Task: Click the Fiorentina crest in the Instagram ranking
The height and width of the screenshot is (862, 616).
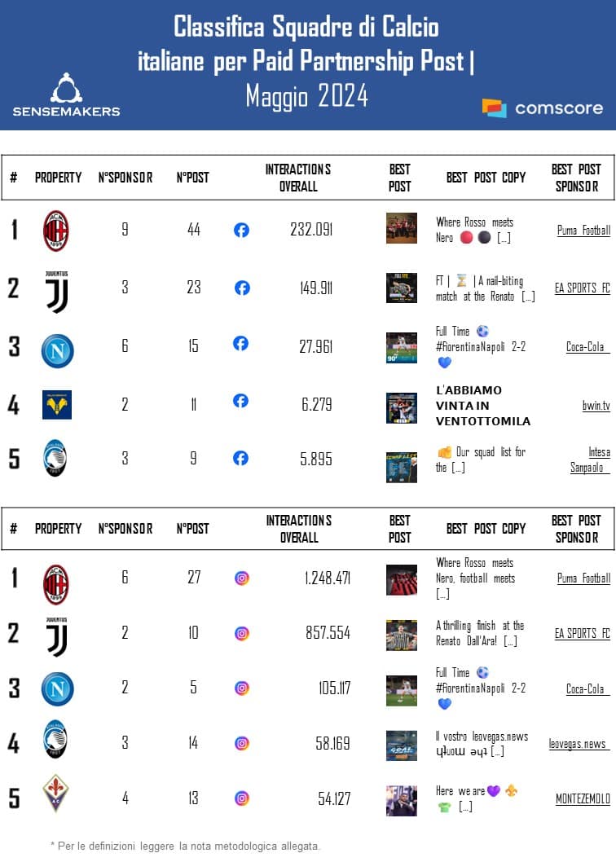Action: coord(56,793)
